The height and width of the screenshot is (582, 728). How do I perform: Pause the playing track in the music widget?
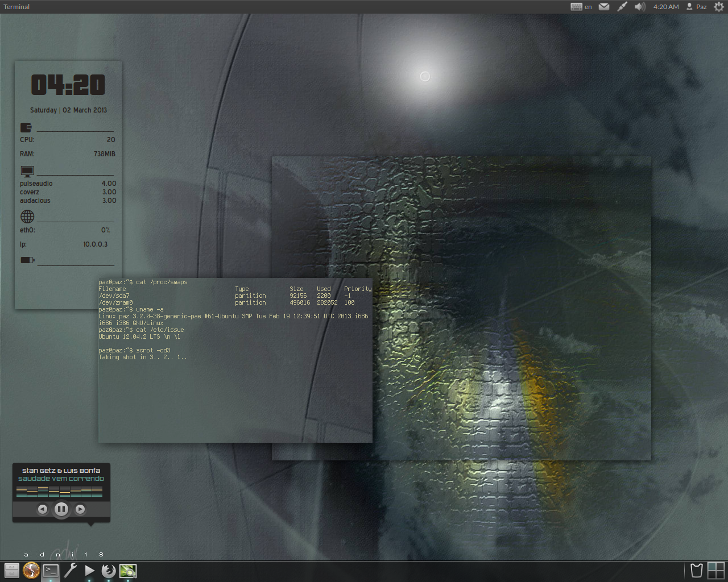pyautogui.click(x=61, y=509)
